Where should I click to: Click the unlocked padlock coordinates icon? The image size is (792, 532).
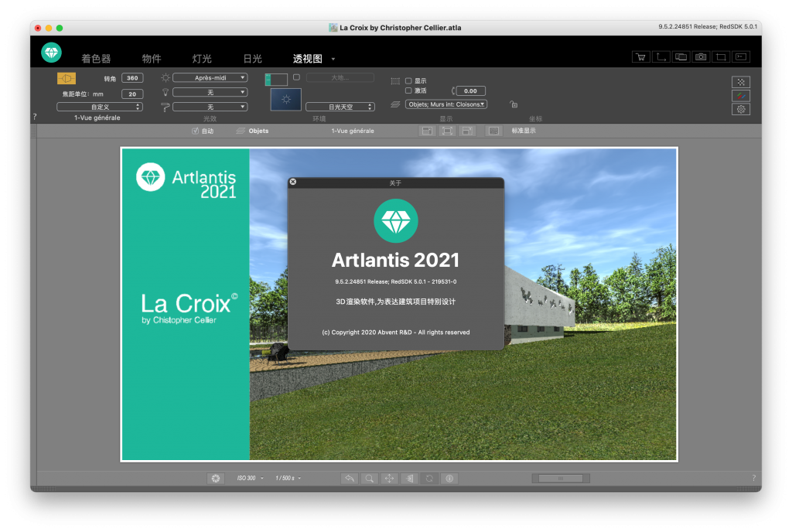[x=514, y=104]
